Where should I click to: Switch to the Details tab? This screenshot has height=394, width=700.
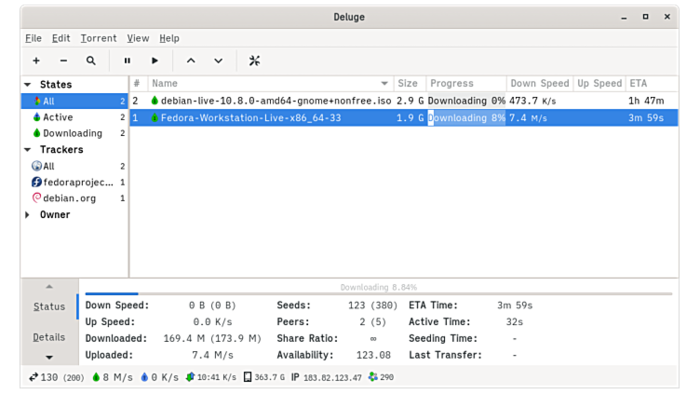click(x=49, y=337)
